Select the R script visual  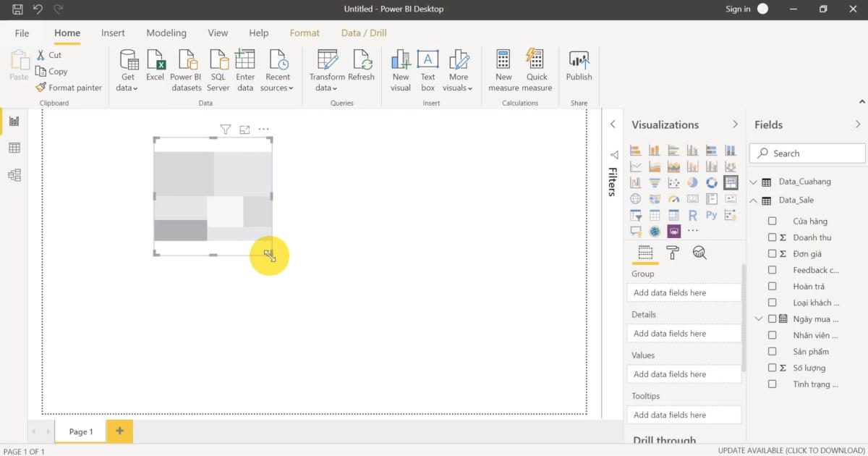692,215
